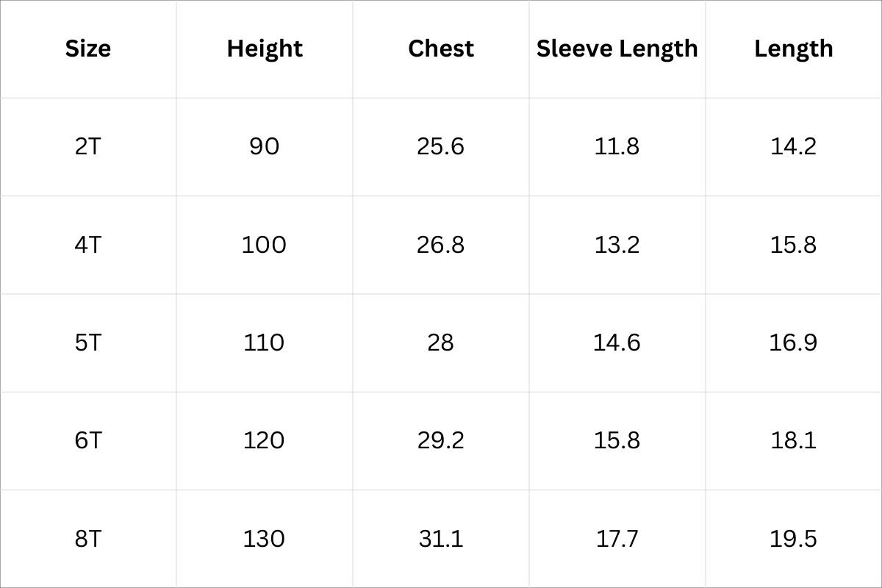Select length value 19.5
This screenshot has height=588, width=882.
[793, 539]
